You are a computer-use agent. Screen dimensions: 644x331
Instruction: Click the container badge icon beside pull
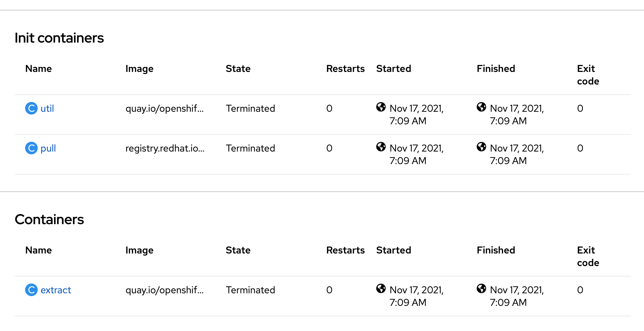tap(31, 148)
